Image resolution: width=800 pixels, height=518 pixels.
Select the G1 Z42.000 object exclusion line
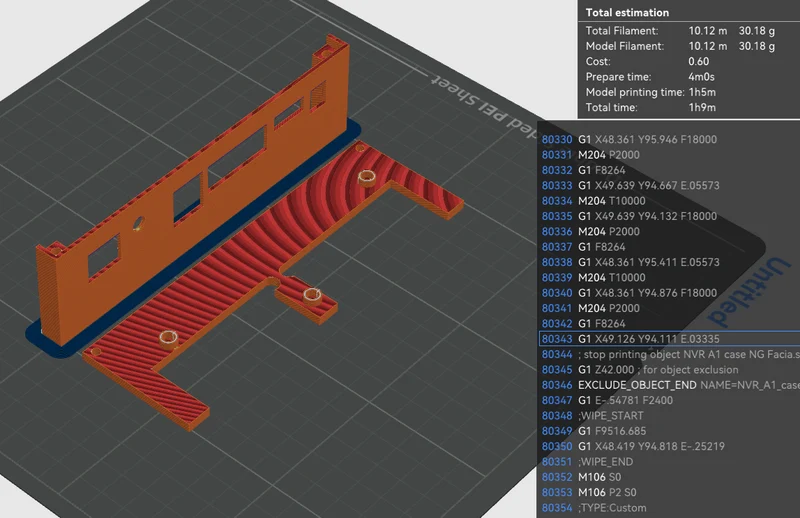pyautogui.click(x=669, y=369)
